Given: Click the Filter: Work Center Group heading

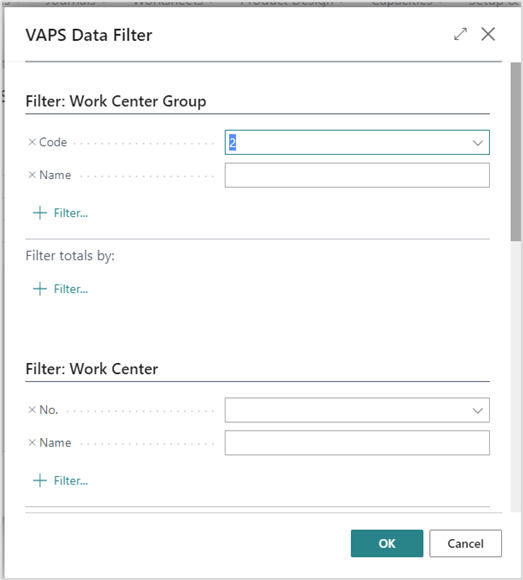Looking at the screenshot, I should click(116, 101).
